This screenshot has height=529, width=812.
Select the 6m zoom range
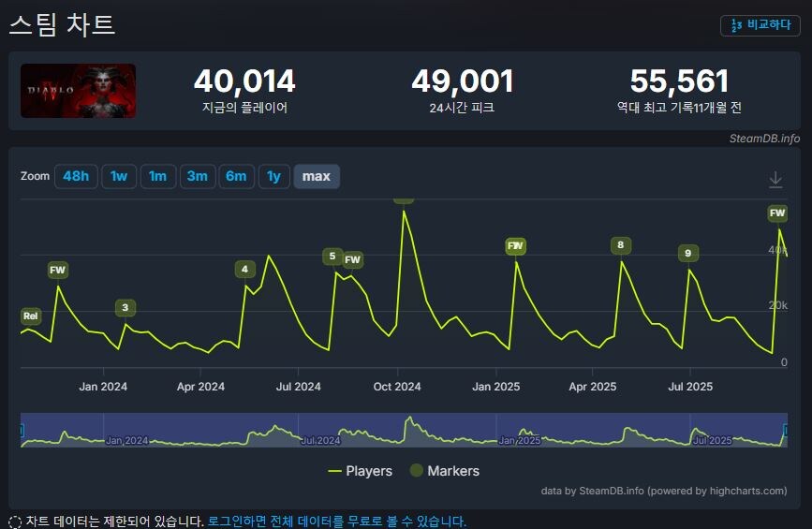pyautogui.click(x=236, y=177)
